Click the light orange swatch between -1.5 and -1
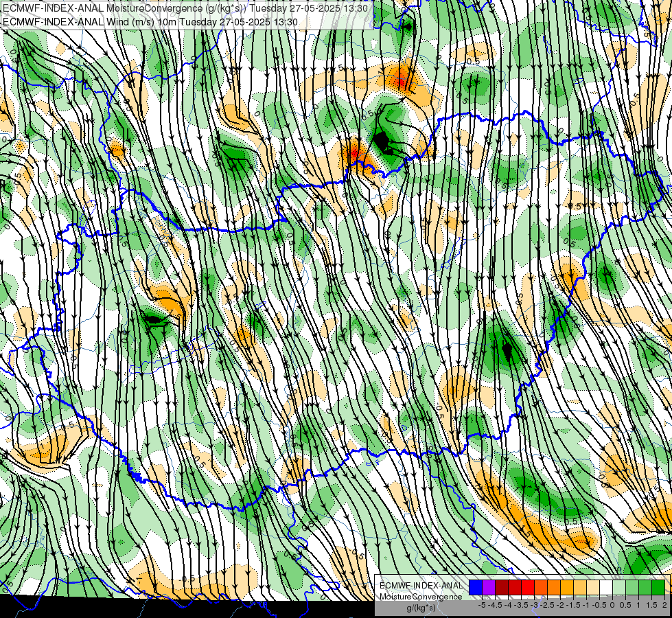Screen dimensions: 672x618 point(580,587)
